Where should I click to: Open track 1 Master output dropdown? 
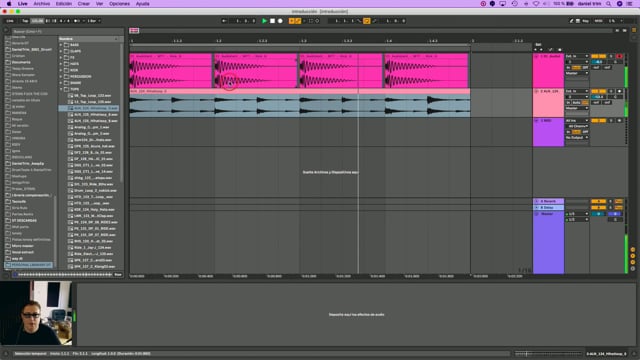pyautogui.click(x=577, y=73)
